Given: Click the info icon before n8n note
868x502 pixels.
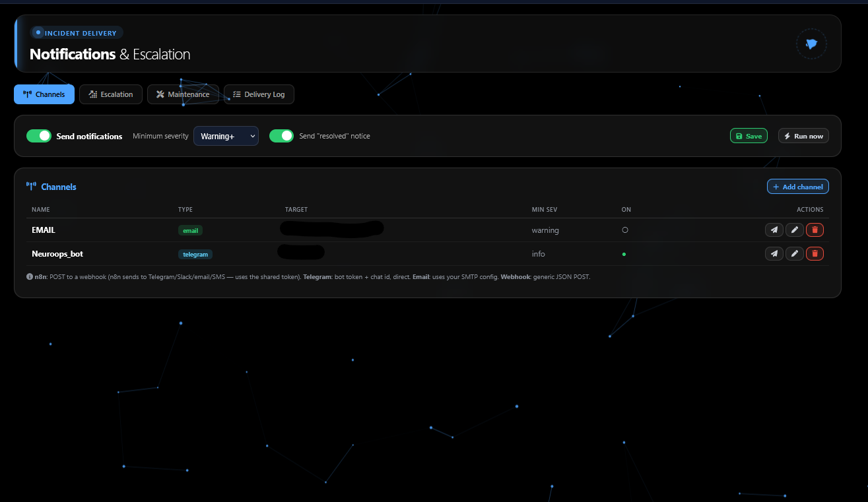Looking at the screenshot, I should [x=30, y=277].
